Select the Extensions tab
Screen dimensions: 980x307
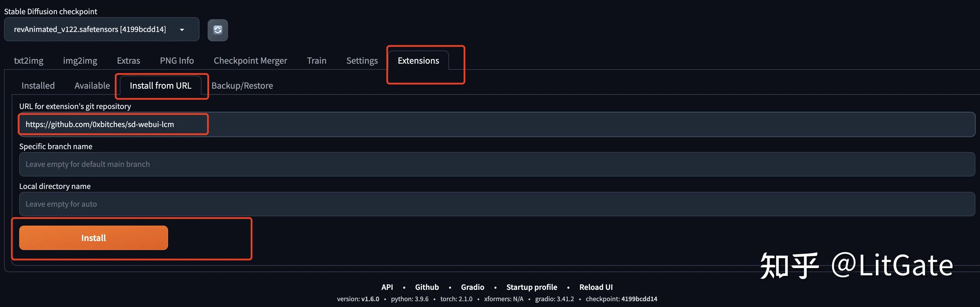tap(418, 61)
